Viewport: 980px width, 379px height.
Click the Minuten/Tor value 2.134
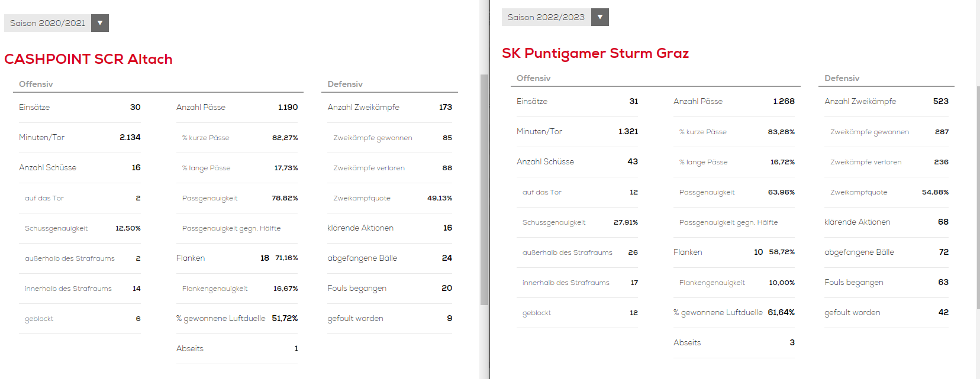pyautogui.click(x=130, y=137)
